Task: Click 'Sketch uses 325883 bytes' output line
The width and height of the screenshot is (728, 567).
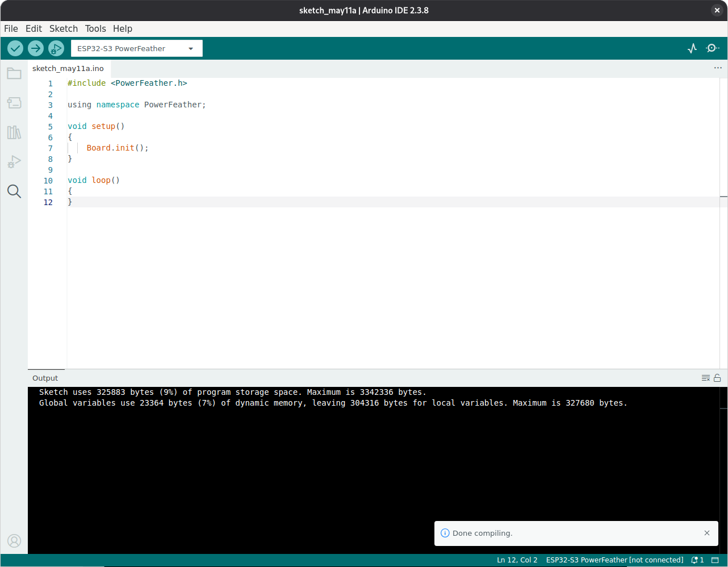Action: [232, 392]
